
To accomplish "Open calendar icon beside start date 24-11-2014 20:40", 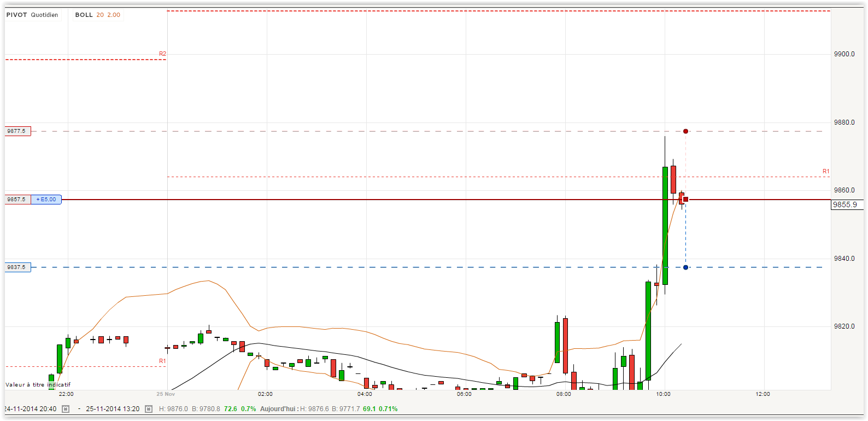I will tap(66, 409).
